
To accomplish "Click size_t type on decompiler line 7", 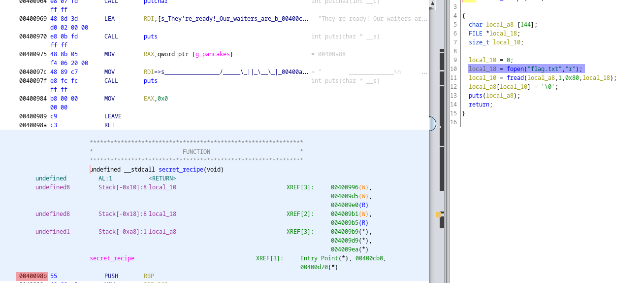I will click(479, 42).
